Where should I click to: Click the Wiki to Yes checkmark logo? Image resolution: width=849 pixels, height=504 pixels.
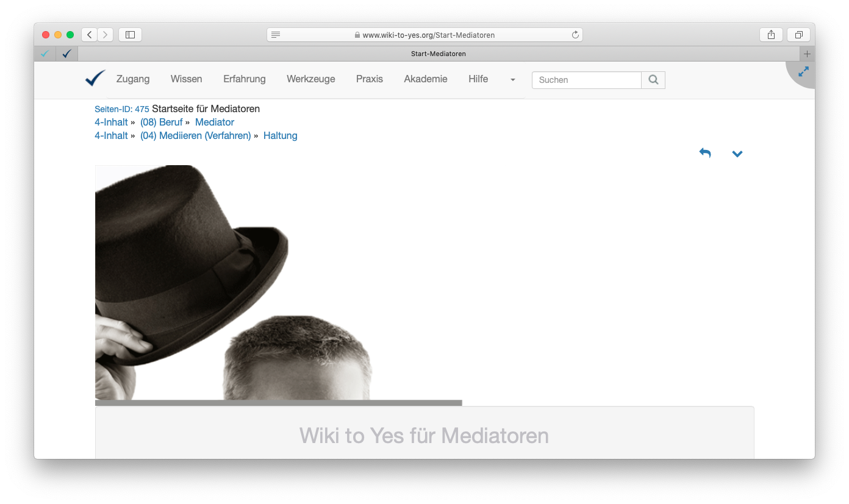pyautogui.click(x=95, y=79)
